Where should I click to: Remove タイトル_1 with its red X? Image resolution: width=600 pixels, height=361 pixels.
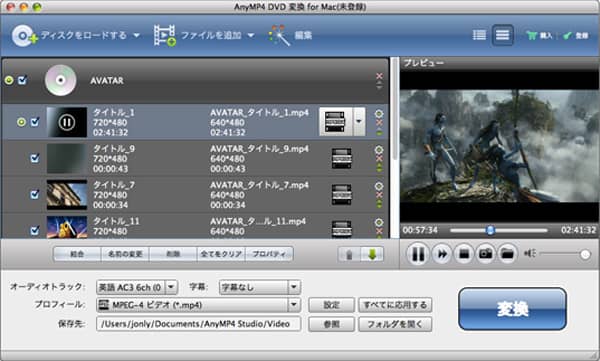(x=379, y=123)
